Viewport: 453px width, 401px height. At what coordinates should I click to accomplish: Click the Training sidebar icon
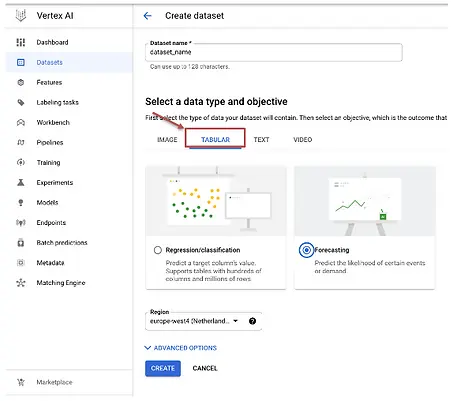tap(21, 162)
